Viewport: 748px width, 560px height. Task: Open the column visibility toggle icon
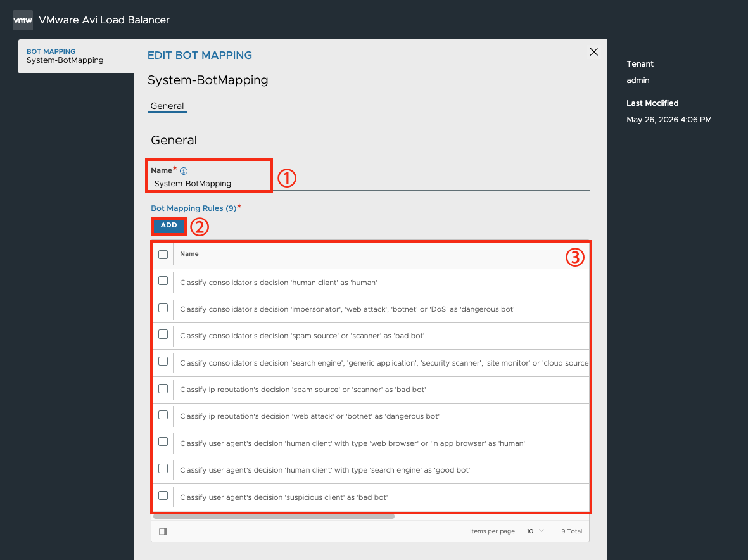[x=163, y=531]
